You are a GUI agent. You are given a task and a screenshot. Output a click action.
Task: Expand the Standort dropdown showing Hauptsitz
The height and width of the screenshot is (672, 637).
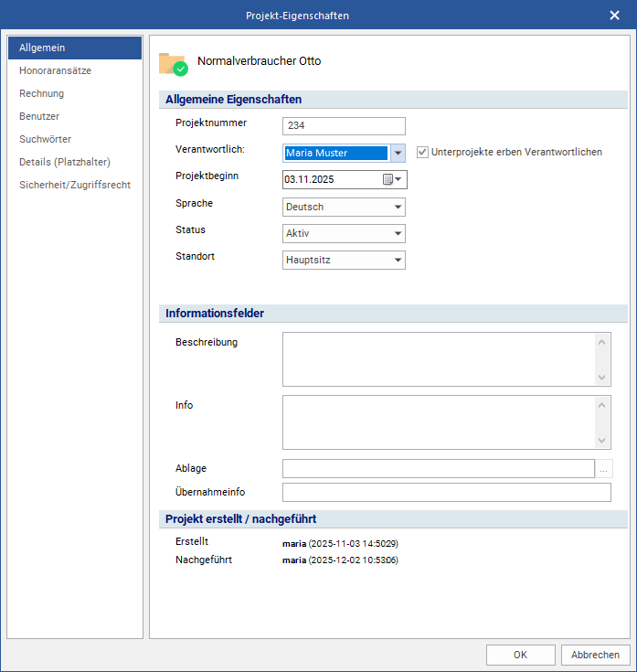point(344,261)
